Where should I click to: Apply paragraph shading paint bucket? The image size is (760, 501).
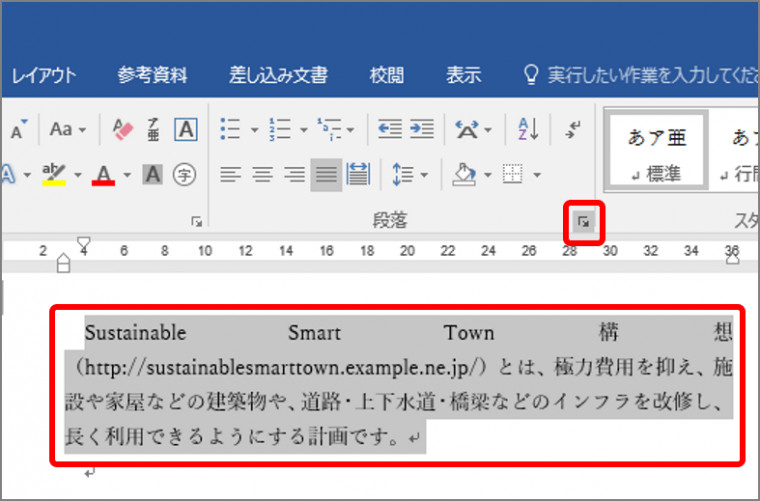(x=464, y=174)
